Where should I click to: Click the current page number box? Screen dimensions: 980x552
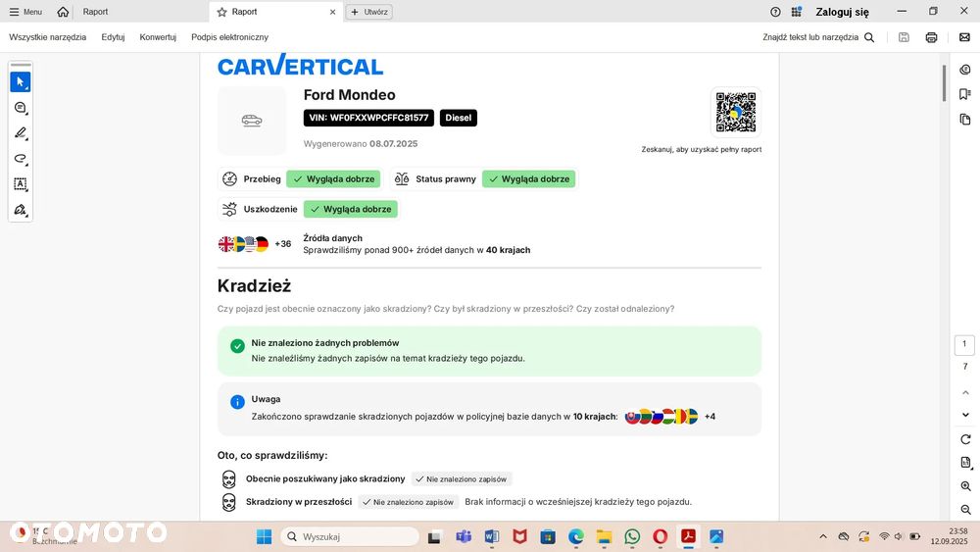click(964, 344)
